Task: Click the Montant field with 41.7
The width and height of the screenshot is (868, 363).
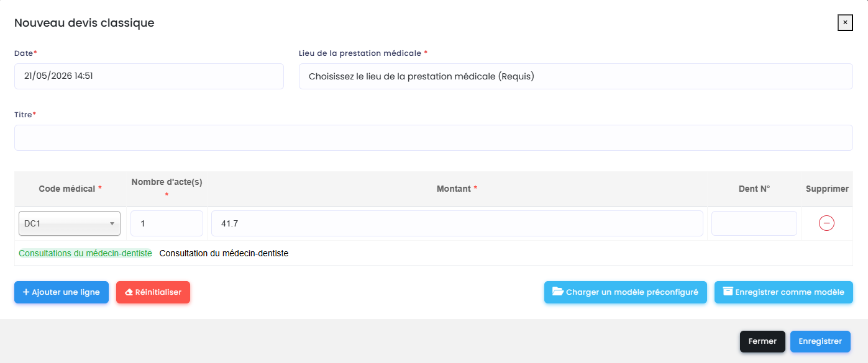Action: pos(457,223)
